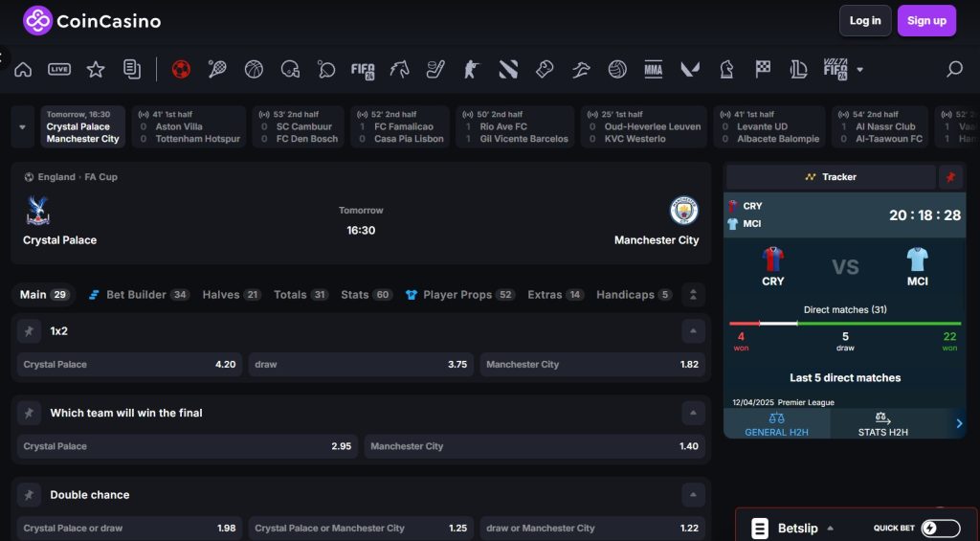Bet Manchester City to win final 1.40
The image size is (980, 541).
535,446
